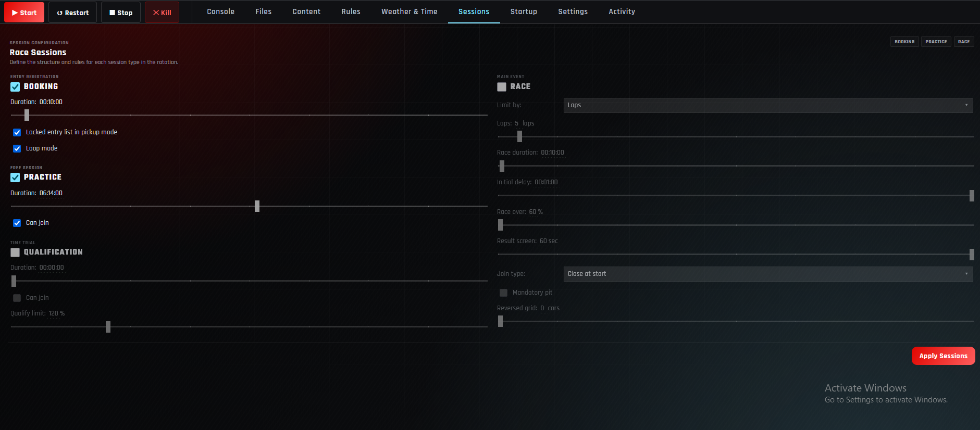Jump to Booking section chip
This screenshot has height=430, width=980.
click(904, 42)
